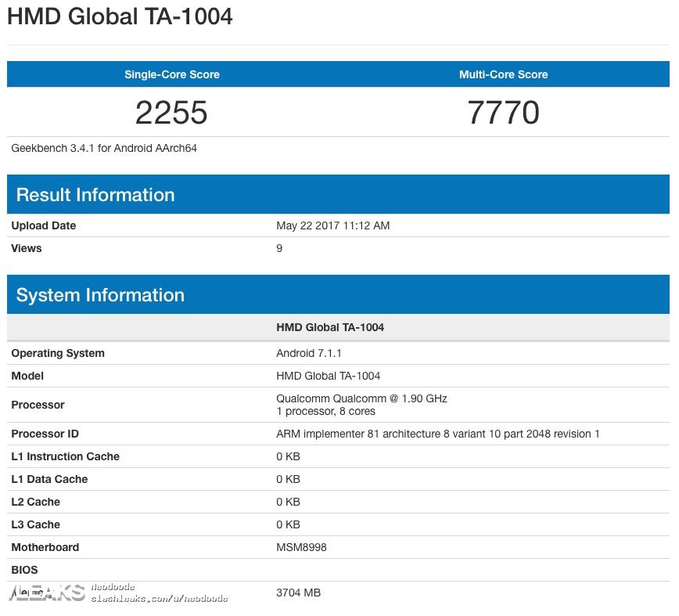The image size is (679, 616).
Task: Click the Motherboard value MSM8998
Action: tap(300, 547)
